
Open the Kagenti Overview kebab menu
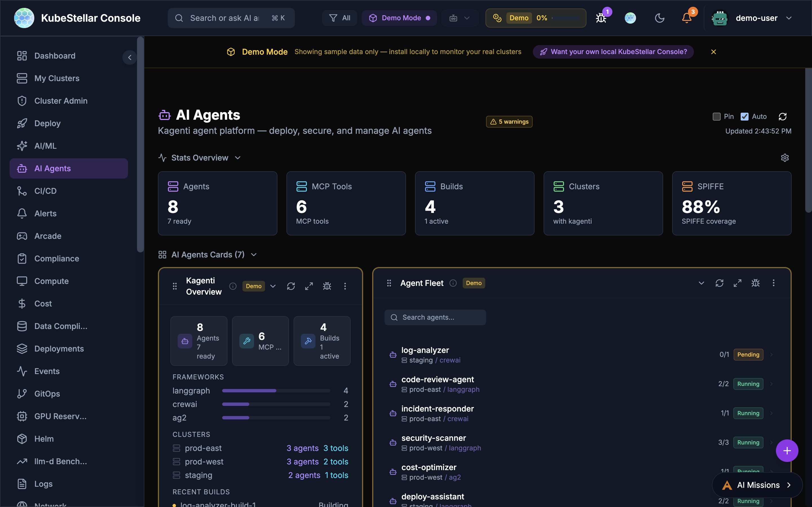pyautogui.click(x=345, y=286)
